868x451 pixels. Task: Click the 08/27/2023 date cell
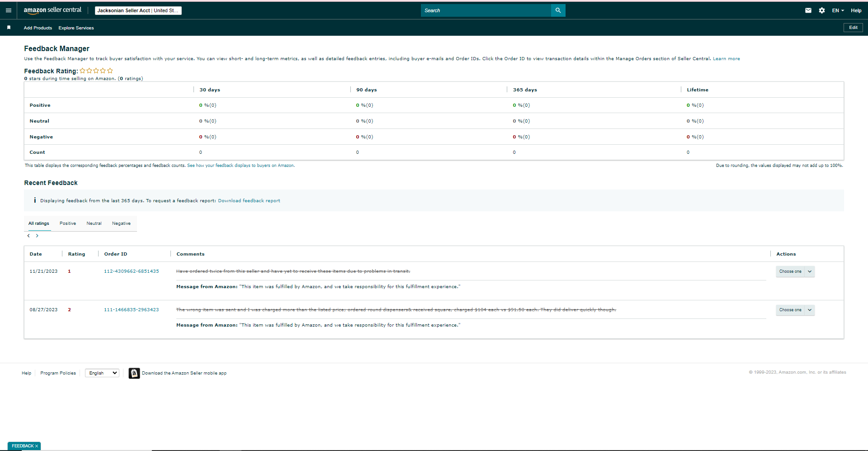(43, 310)
